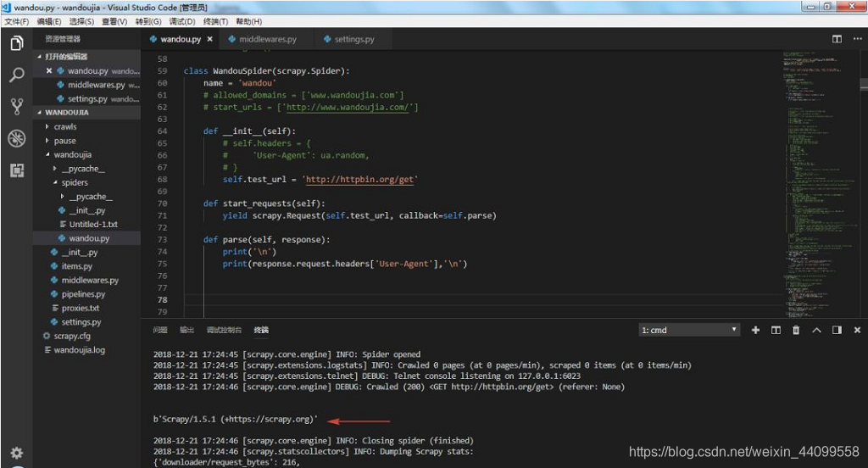
Task: Split the terminal panel
Action: point(776,330)
